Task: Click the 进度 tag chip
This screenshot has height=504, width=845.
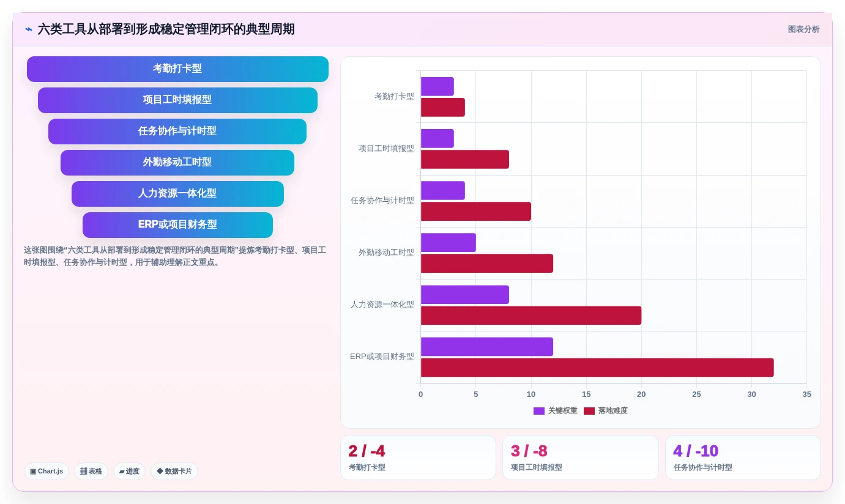Action: click(x=129, y=471)
